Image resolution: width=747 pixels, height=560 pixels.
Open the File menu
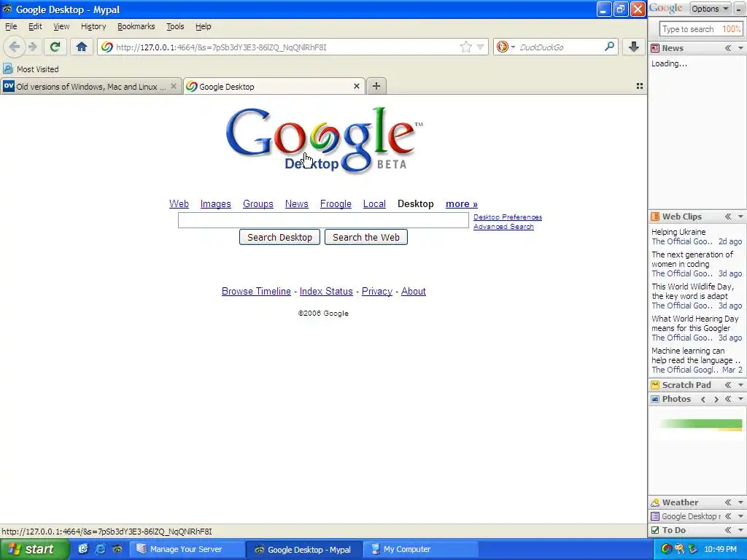point(11,26)
